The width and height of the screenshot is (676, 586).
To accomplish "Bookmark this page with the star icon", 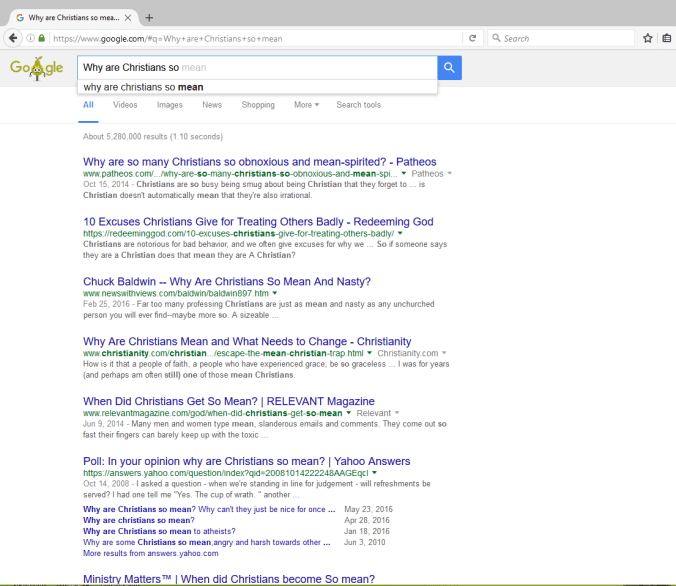I will 647,38.
